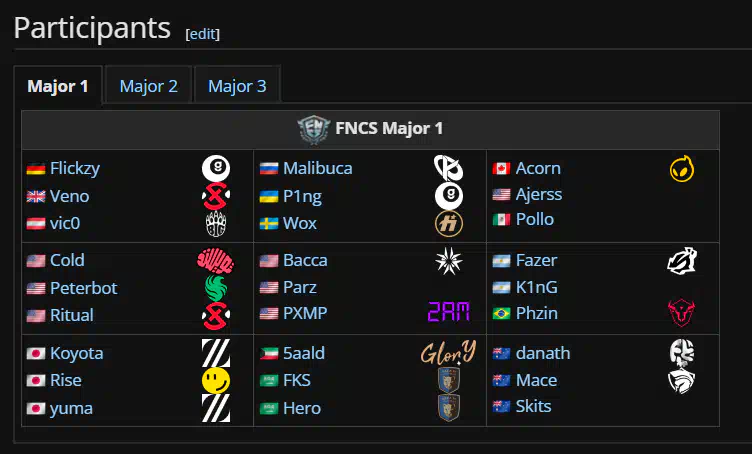Open the FNCS trophy icon in table header

[x=314, y=129]
